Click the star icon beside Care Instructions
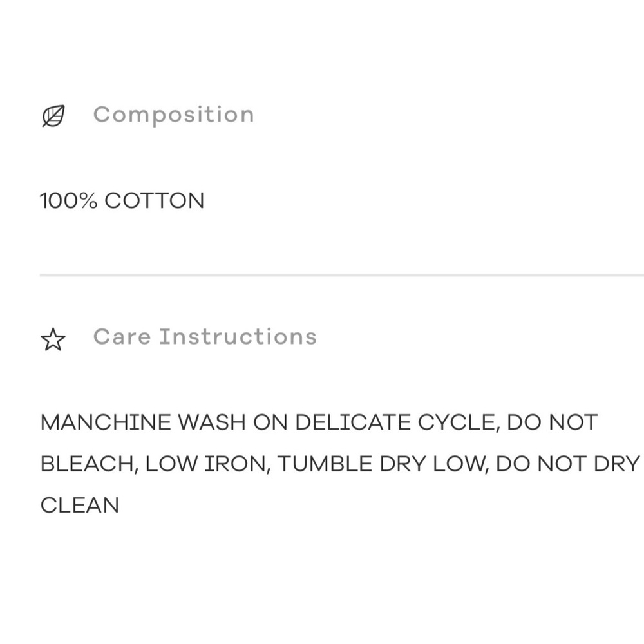 pos(53,339)
